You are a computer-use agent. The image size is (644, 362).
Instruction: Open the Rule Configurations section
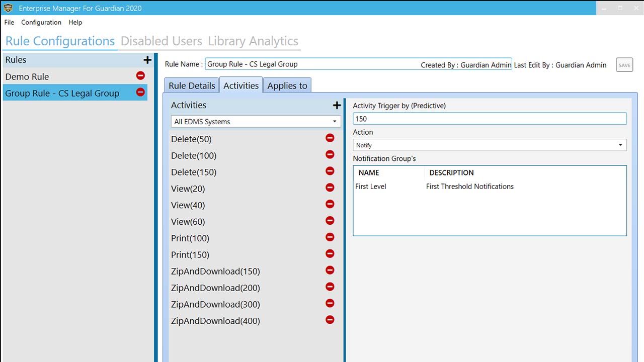click(x=60, y=41)
